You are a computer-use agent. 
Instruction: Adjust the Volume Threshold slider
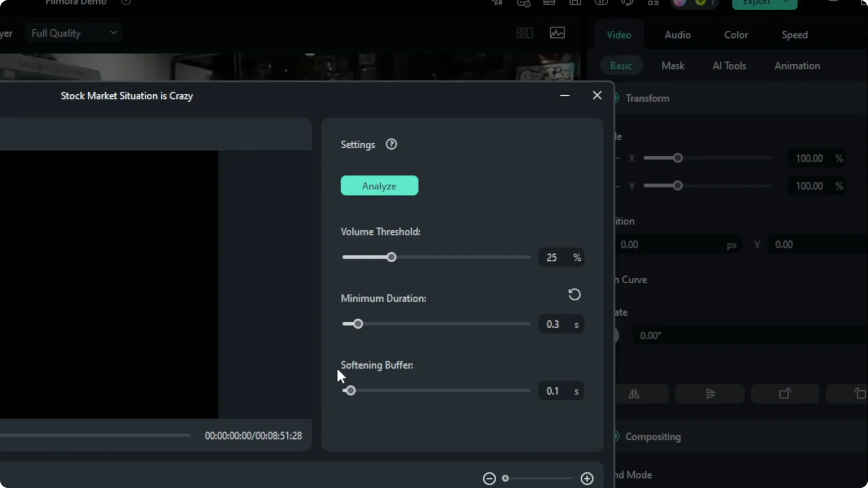(x=391, y=257)
